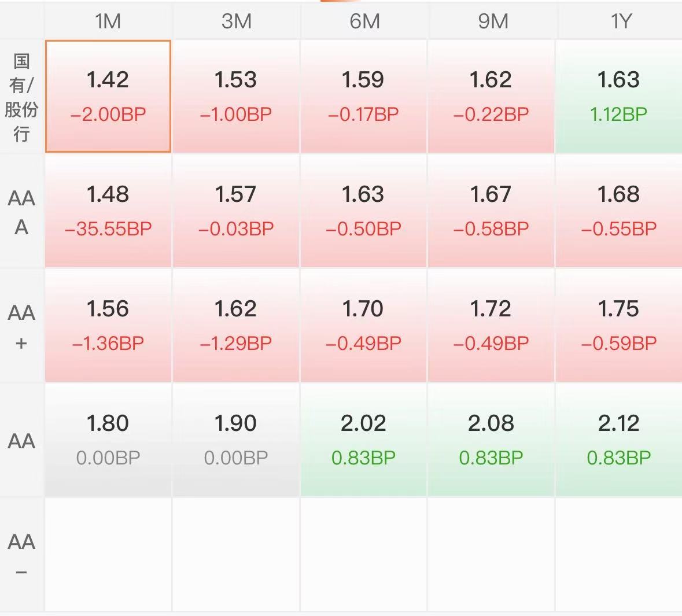Select the gray AA 1M cell showing 1.80
Viewport: 682px width, 616px height.
(x=108, y=440)
